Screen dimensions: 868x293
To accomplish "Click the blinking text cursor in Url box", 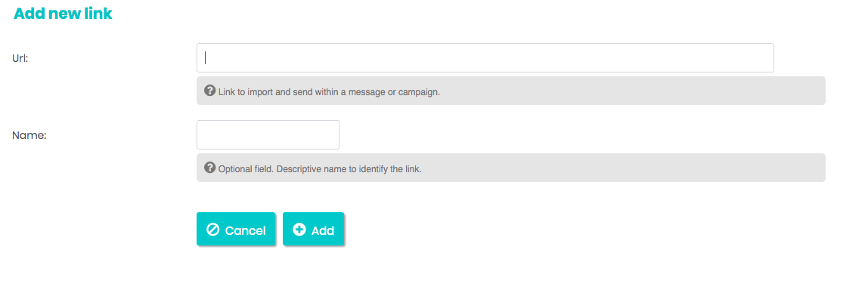I will coord(206,57).
